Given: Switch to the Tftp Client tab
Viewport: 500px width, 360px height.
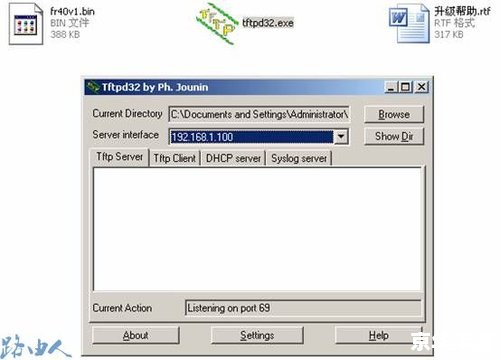Looking at the screenshot, I should click(x=174, y=158).
